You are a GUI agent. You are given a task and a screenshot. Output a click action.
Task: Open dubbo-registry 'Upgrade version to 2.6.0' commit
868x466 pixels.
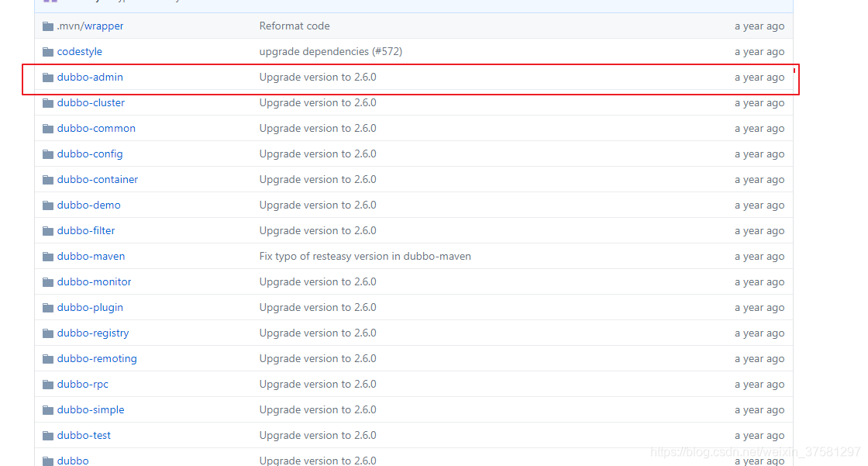[318, 333]
